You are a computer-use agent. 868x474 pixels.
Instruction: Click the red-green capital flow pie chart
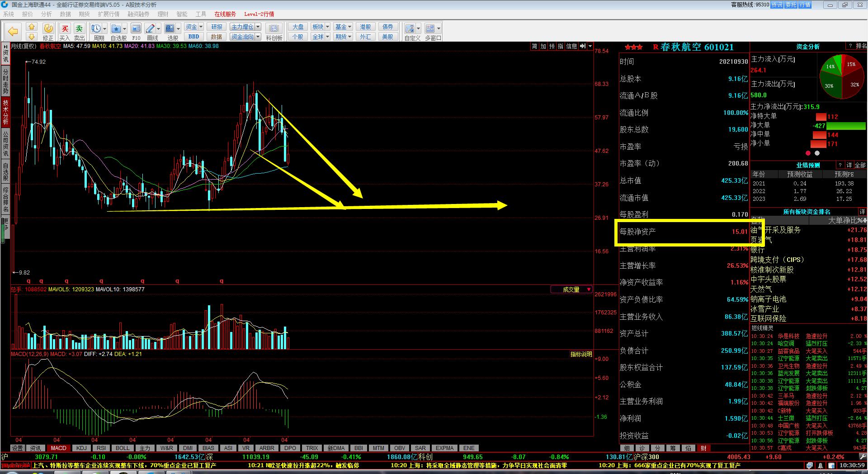point(842,76)
